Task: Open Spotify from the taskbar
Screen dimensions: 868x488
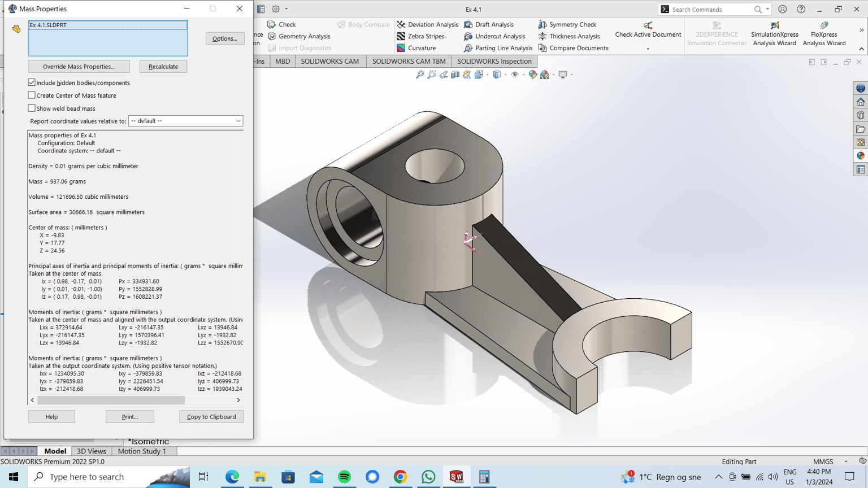Action: tap(344, 477)
